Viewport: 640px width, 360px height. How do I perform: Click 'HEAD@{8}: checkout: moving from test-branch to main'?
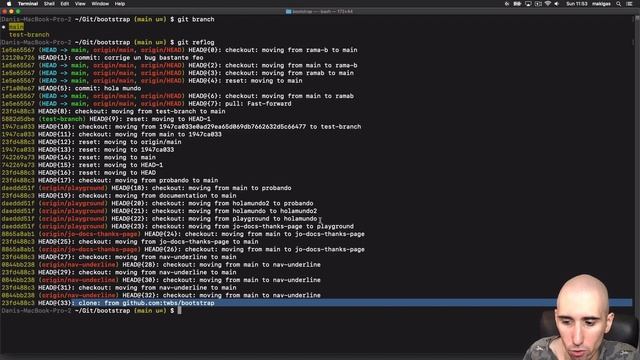coord(131,111)
